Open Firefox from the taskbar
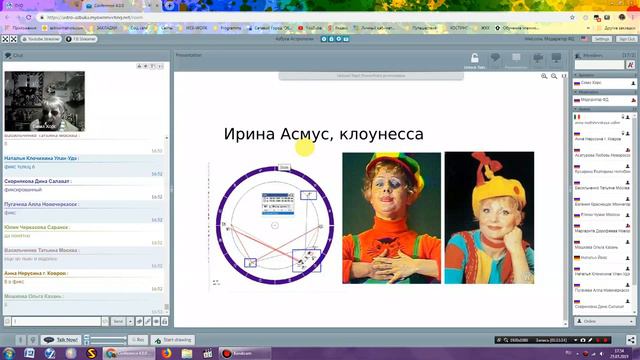This screenshot has width=640, height=360. pyautogui.click(x=167, y=353)
